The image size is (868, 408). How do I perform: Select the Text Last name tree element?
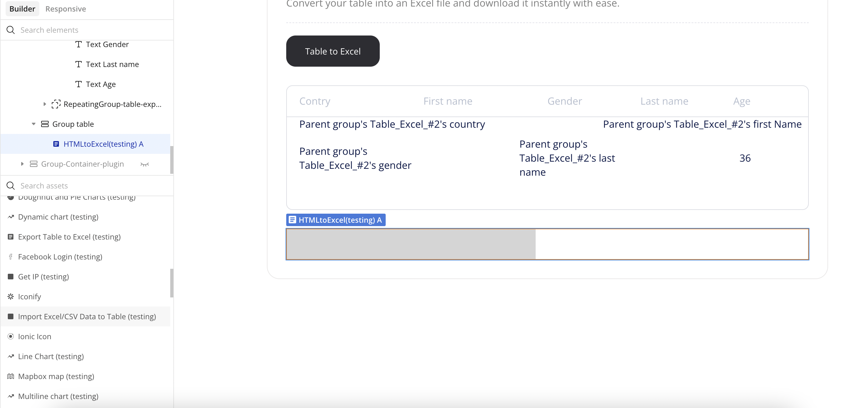click(112, 64)
